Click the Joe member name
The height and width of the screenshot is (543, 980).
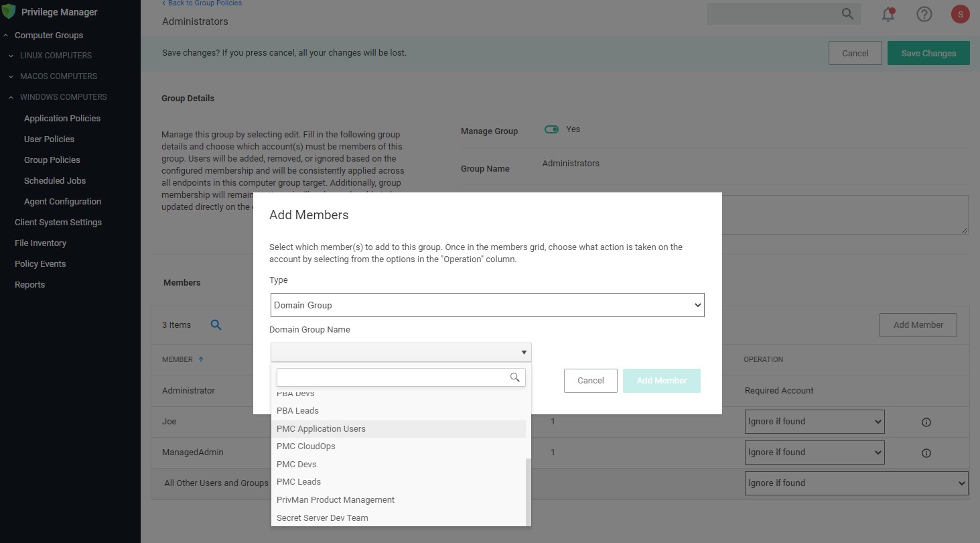[169, 422]
